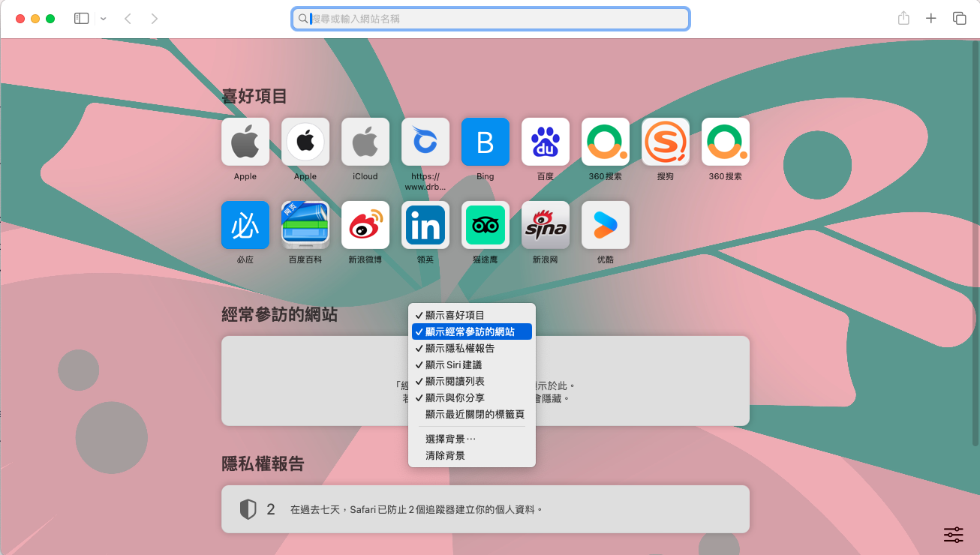Click the 喜好項目 heading
Screen dimensions: 980x555
[254, 96]
